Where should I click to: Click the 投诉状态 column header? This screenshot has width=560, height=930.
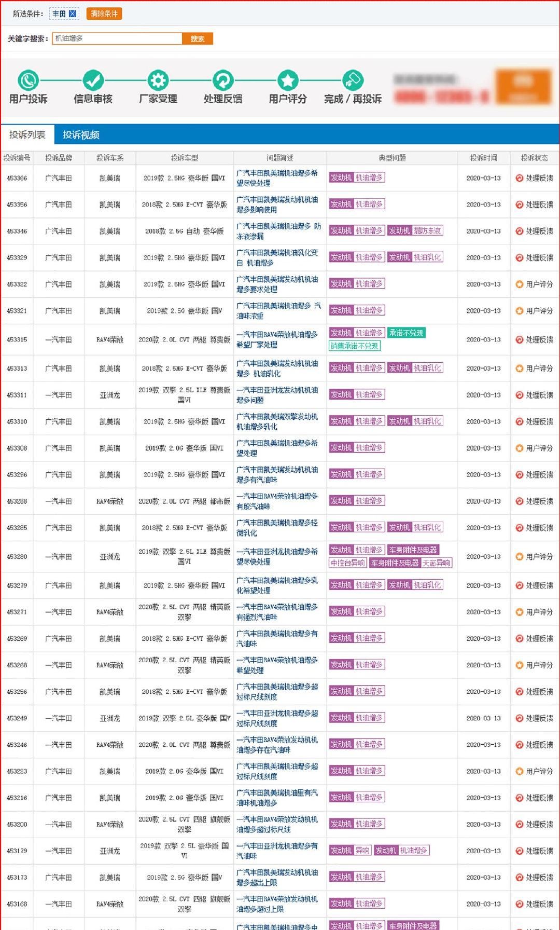point(534,158)
